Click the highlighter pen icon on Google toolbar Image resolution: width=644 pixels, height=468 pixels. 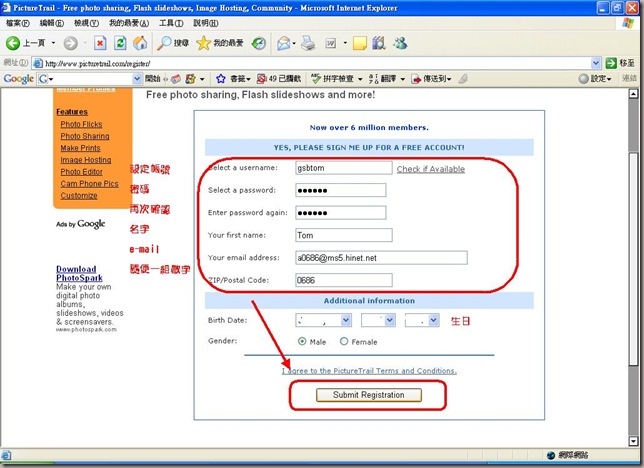click(463, 78)
